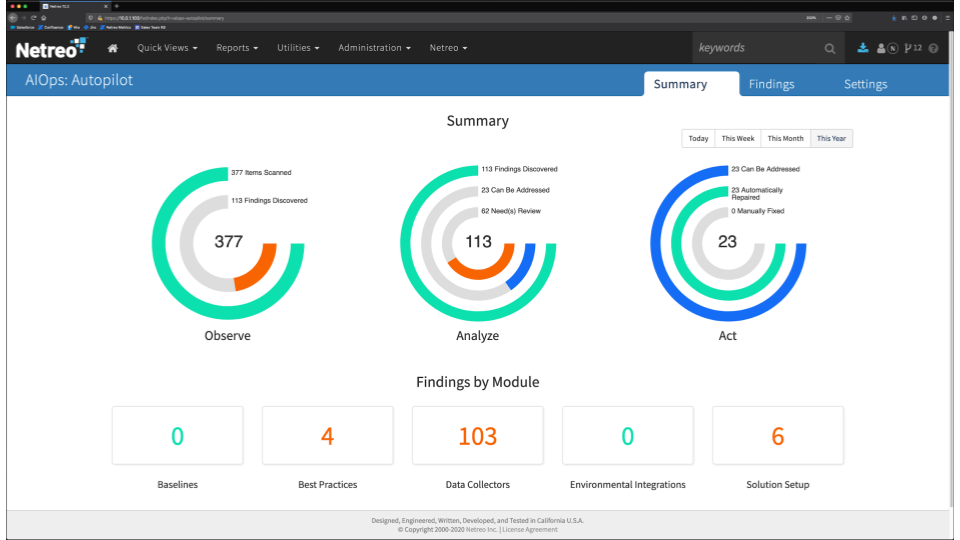The height and width of the screenshot is (540, 960).
Task: Open the License Agreement link
Action: click(x=530, y=530)
